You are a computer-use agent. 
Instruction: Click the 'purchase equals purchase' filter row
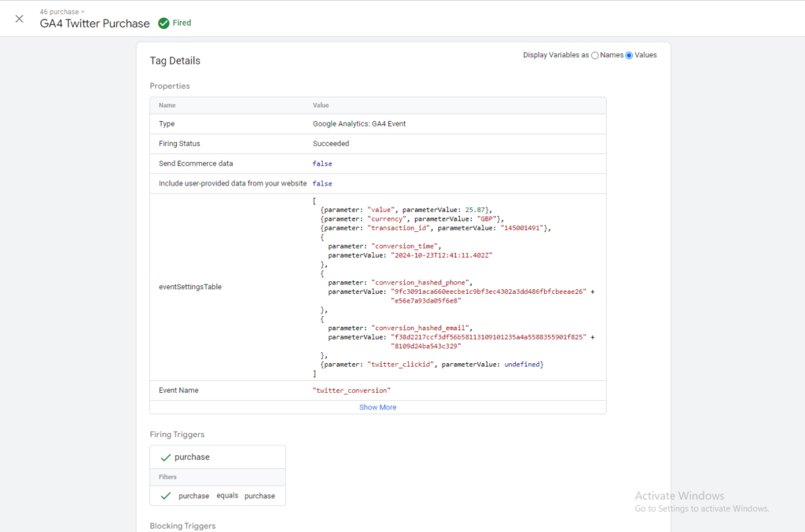[x=226, y=496]
